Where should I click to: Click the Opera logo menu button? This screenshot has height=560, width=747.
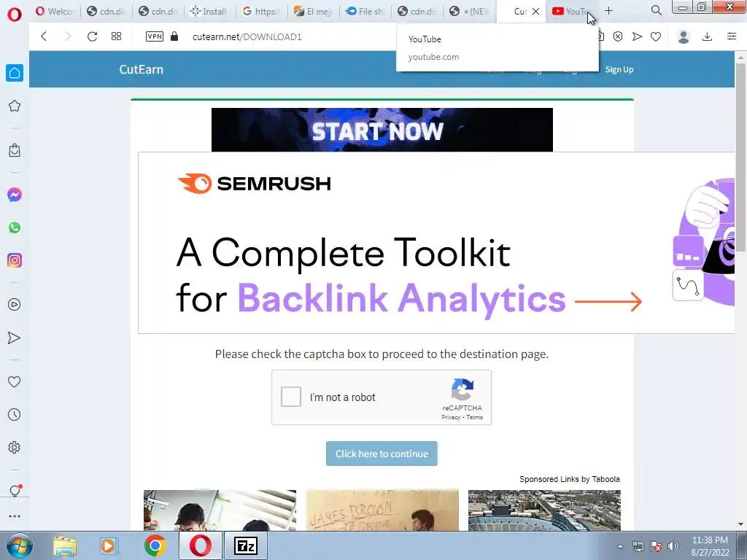[x=15, y=15]
